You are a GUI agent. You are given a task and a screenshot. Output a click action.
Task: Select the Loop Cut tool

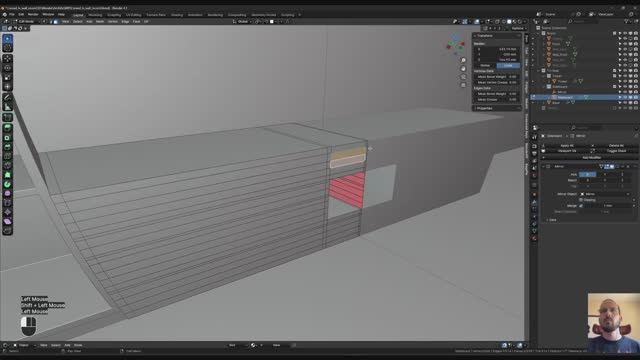[7, 156]
